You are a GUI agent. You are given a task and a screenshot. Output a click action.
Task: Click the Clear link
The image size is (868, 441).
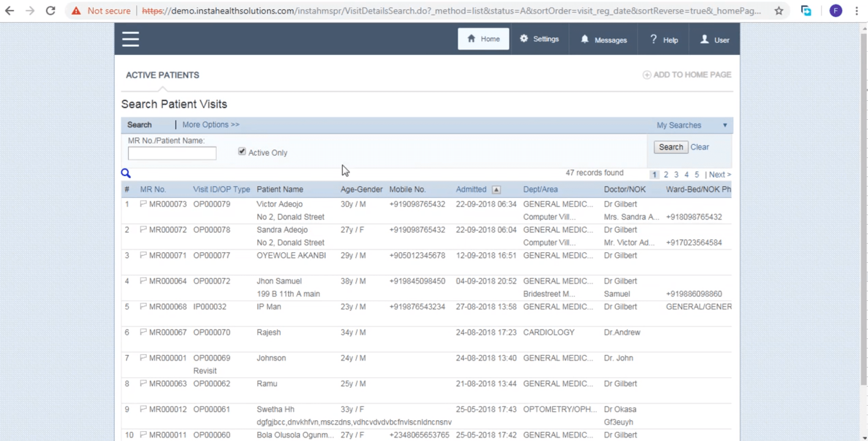click(x=700, y=147)
